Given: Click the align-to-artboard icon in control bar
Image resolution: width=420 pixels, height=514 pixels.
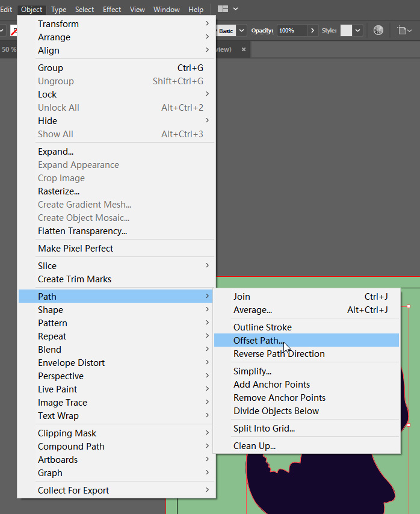Looking at the screenshot, I should coord(402,30).
